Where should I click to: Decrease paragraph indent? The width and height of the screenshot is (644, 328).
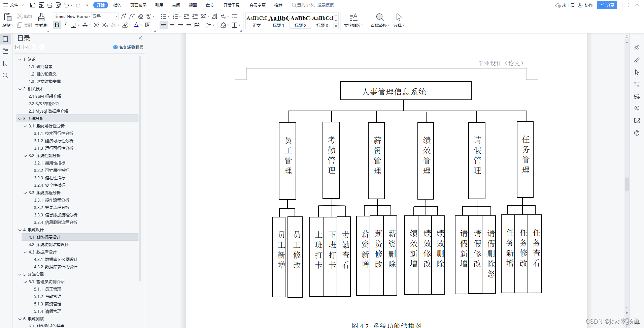(187, 16)
